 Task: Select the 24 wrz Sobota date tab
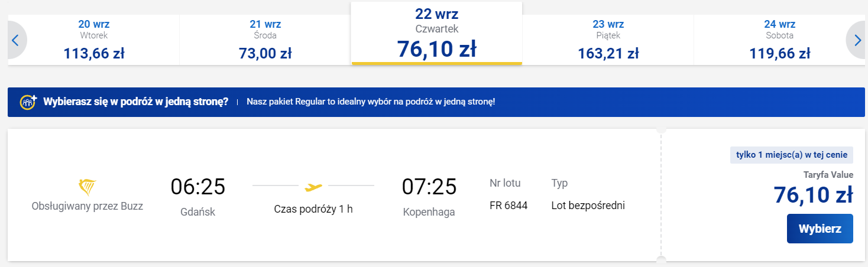click(x=778, y=40)
